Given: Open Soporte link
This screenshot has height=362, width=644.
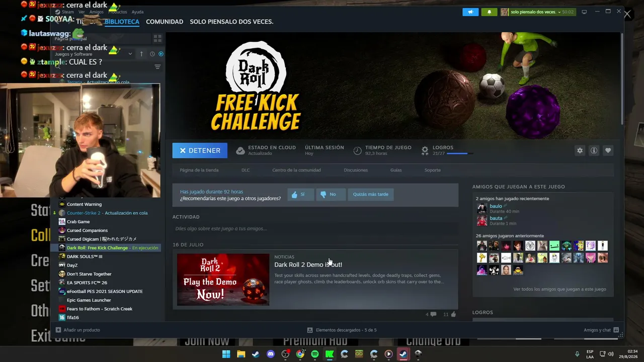Looking at the screenshot, I should [x=433, y=170].
